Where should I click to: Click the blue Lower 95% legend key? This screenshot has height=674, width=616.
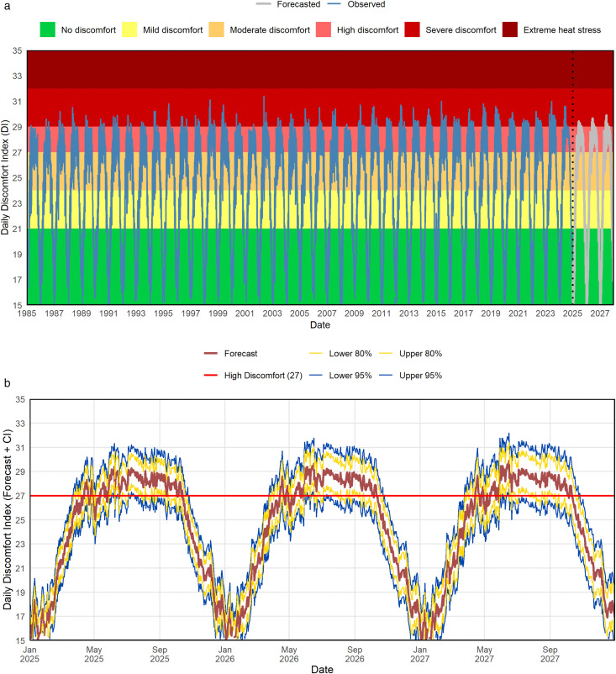pos(315,376)
